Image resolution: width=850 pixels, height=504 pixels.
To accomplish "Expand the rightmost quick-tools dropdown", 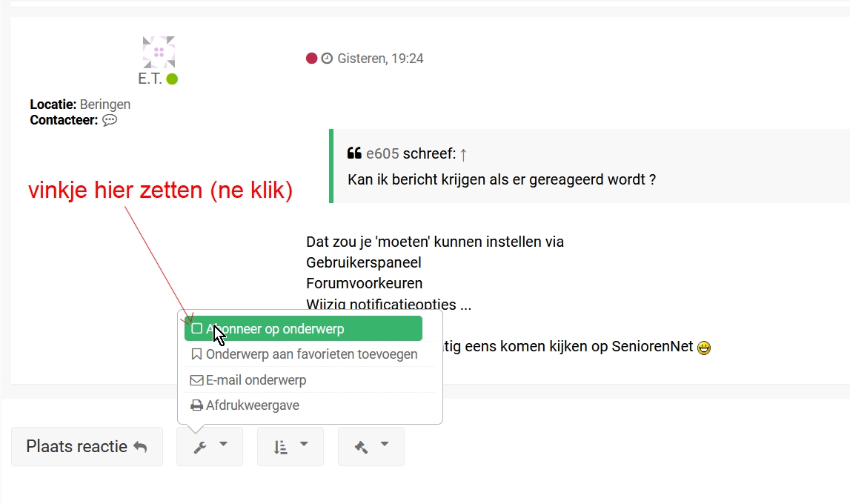I will click(x=371, y=445).
